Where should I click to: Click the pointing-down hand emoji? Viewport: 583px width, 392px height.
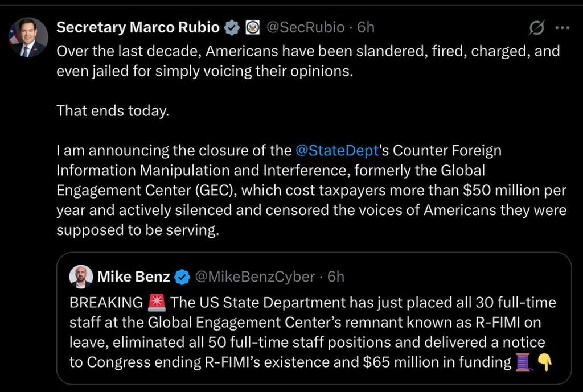(x=545, y=362)
